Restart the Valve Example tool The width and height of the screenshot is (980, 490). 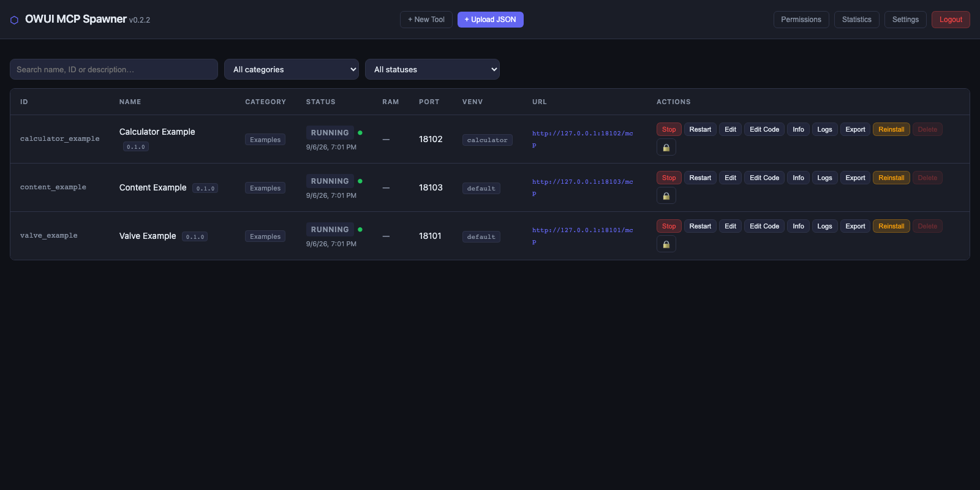[700, 226]
